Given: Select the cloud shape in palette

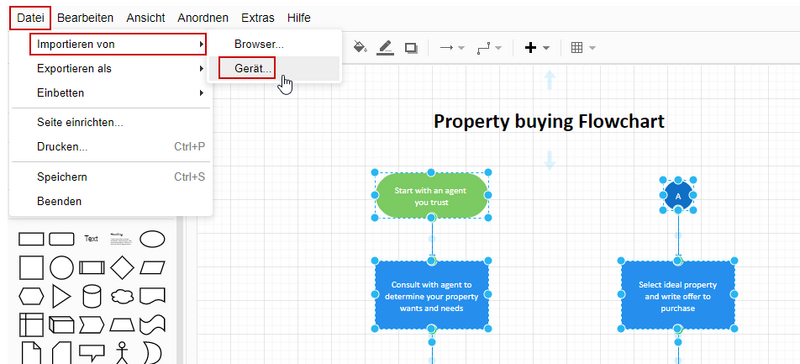Looking at the screenshot, I should point(122,296).
